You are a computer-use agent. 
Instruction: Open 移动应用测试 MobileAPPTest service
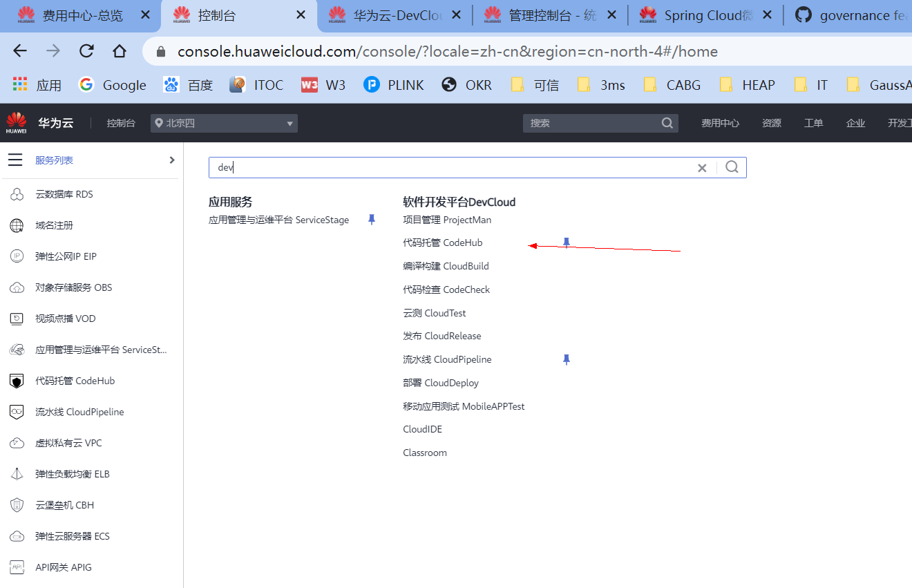click(x=464, y=406)
